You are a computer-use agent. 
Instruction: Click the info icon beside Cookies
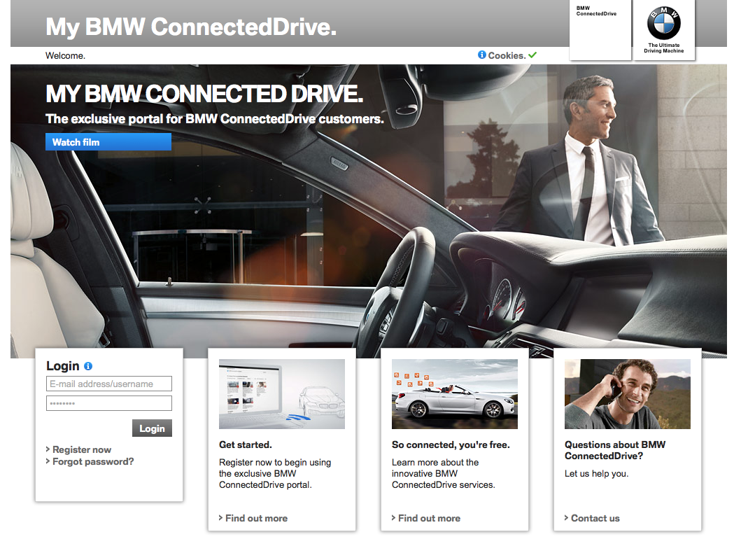coord(482,55)
